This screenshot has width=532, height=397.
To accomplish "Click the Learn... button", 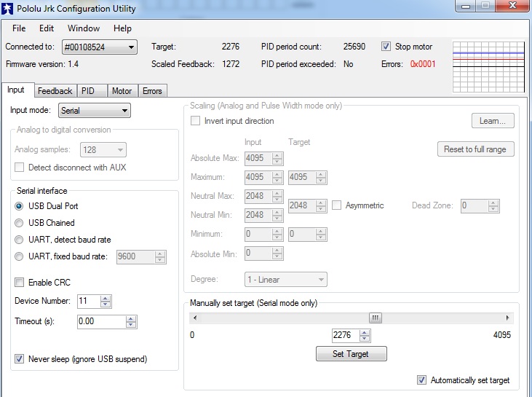I will (493, 121).
